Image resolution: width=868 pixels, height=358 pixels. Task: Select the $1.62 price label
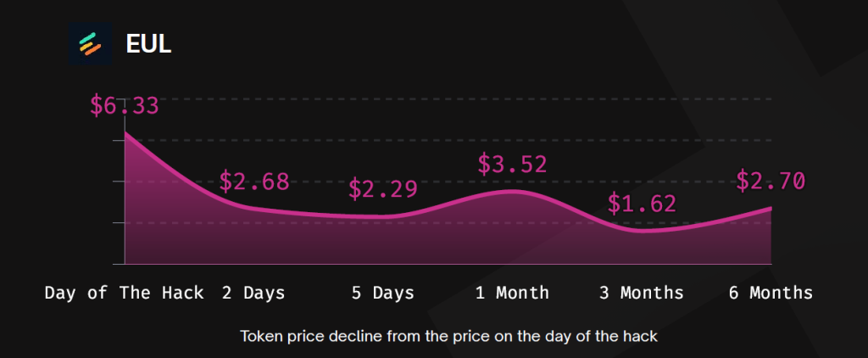pos(642,204)
